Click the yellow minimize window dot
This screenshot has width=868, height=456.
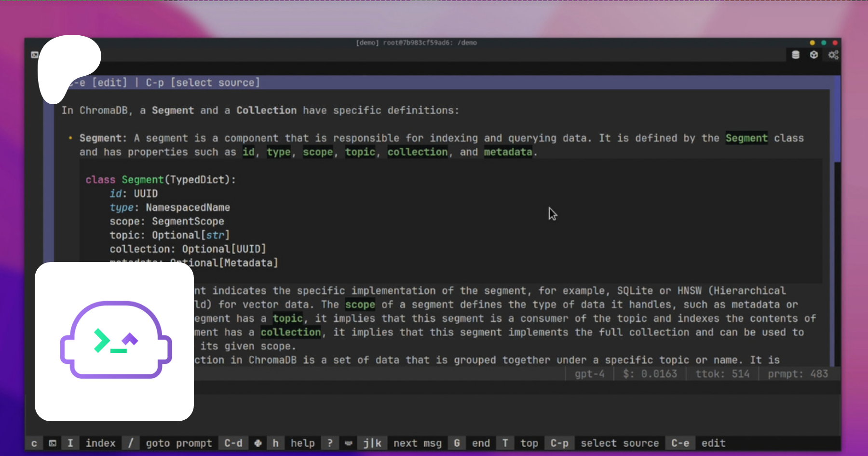point(812,43)
